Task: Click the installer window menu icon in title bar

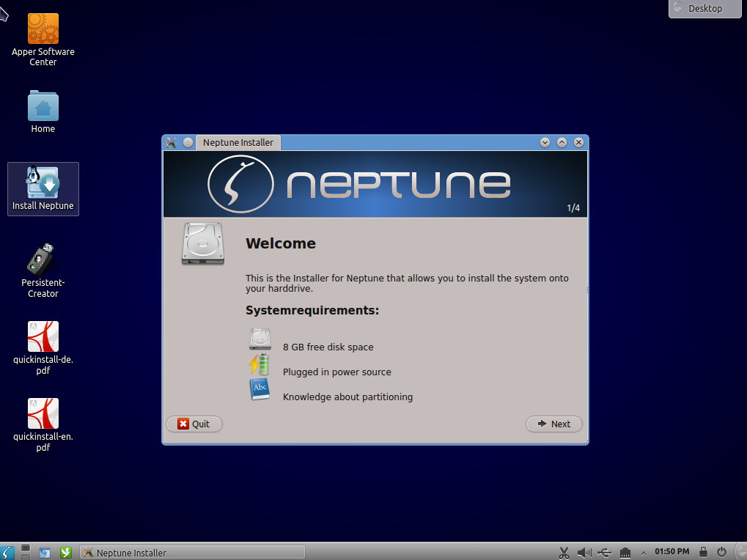Action: pos(172,142)
